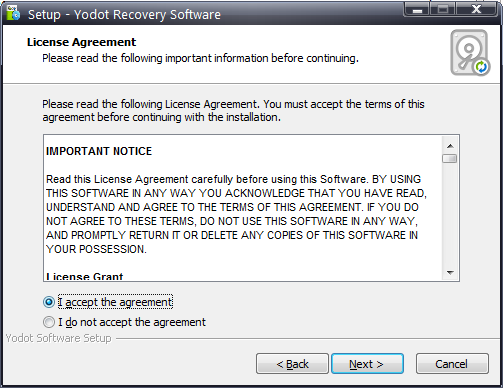503x388 pixels.
Task: Click the "Yodot Software Setup" footer label
Action: click(58, 338)
